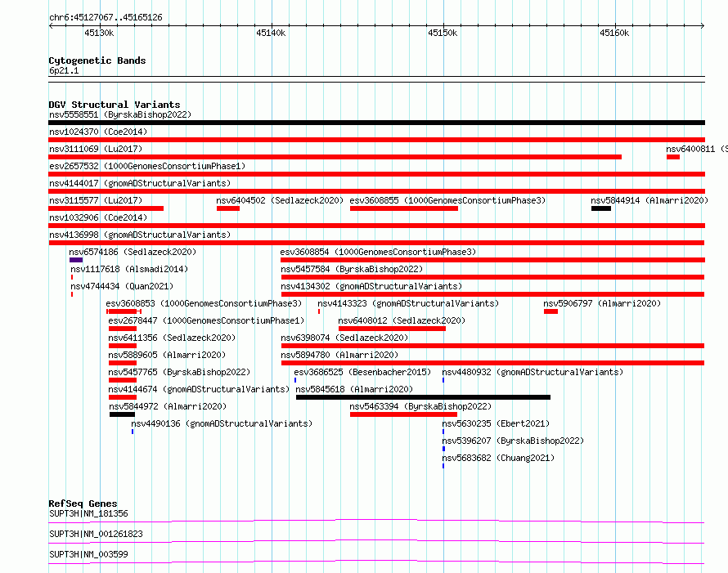Select nsv5630235 (Ebert2021) label
The image size is (728, 573).
pos(496,423)
